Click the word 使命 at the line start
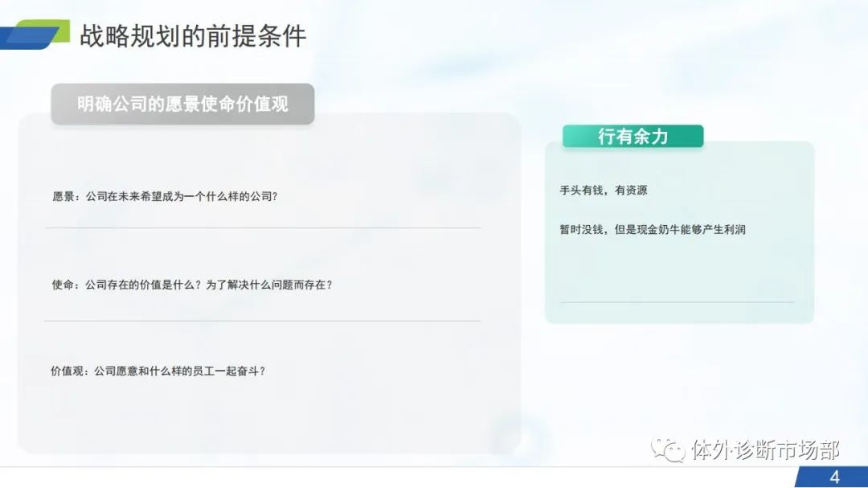This screenshot has height=488, width=868. point(63,285)
